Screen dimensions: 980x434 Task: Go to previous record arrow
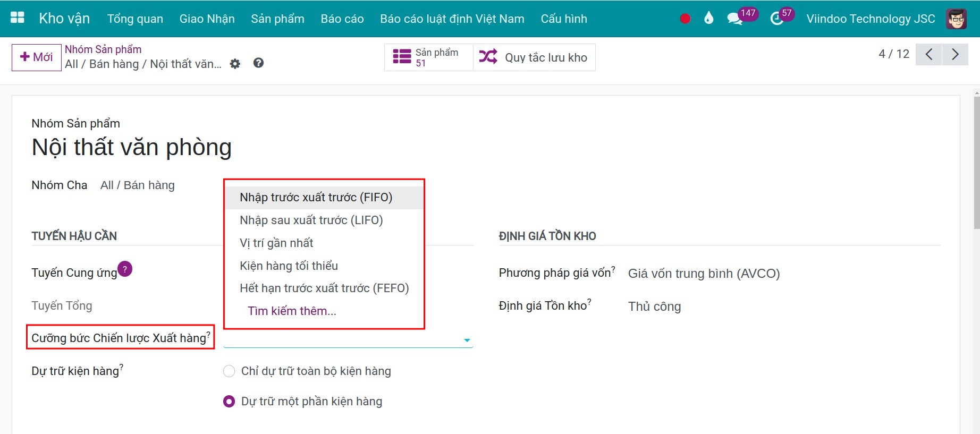929,54
